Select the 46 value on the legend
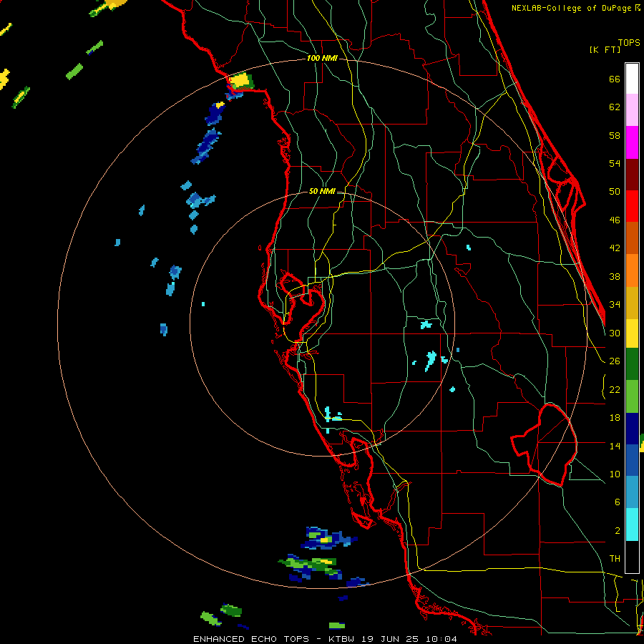Screen dimensions: 644x644 pos(615,220)
